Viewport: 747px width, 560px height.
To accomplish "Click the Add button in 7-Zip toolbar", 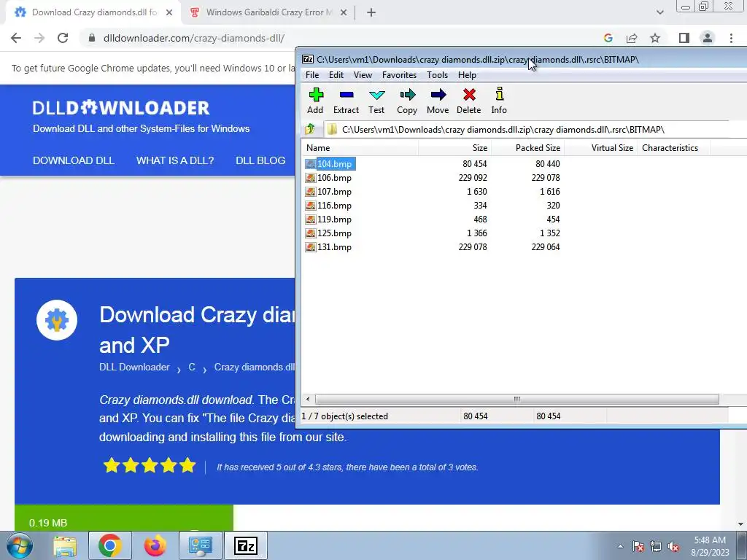I will [315, 101].
